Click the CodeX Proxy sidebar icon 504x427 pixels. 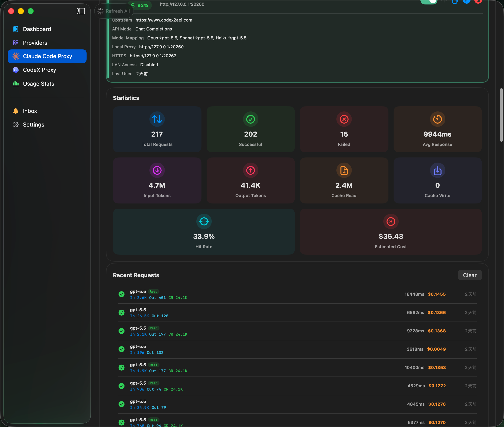click(16, 70)
